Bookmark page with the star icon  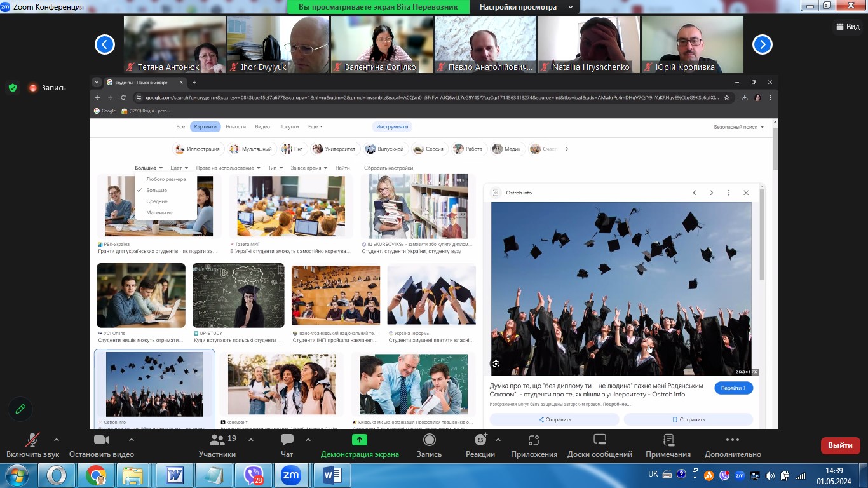tap(727, 97)
